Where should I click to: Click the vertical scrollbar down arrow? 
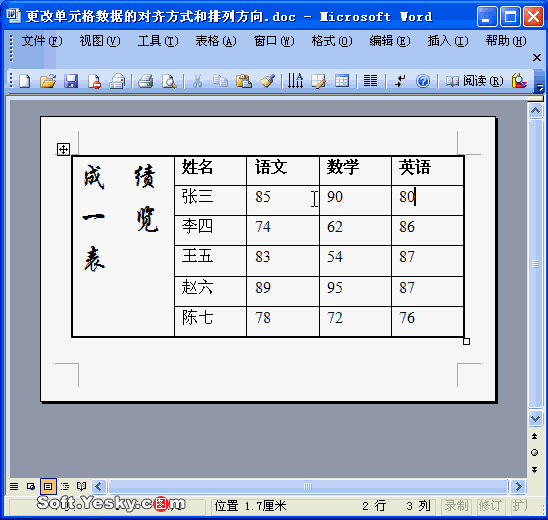pos(535,418)
